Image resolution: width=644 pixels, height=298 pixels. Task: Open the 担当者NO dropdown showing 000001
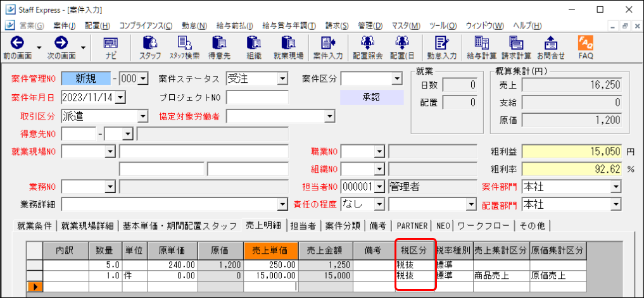click(379, 187)
